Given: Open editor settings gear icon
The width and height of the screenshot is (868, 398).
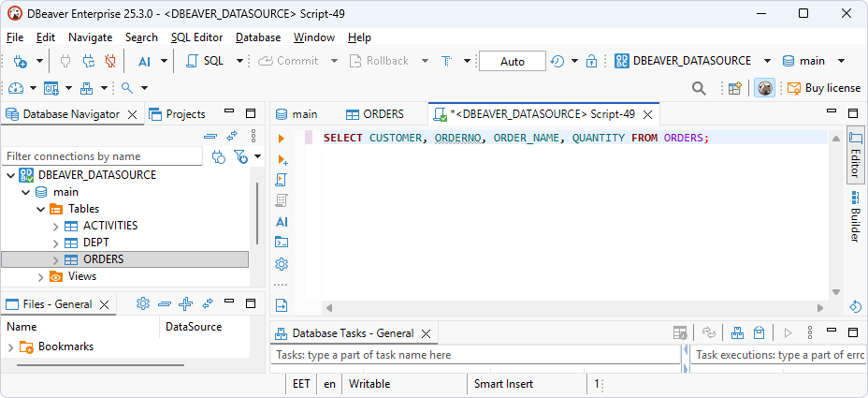Looking at the screenshot, I should click(282, 264).
